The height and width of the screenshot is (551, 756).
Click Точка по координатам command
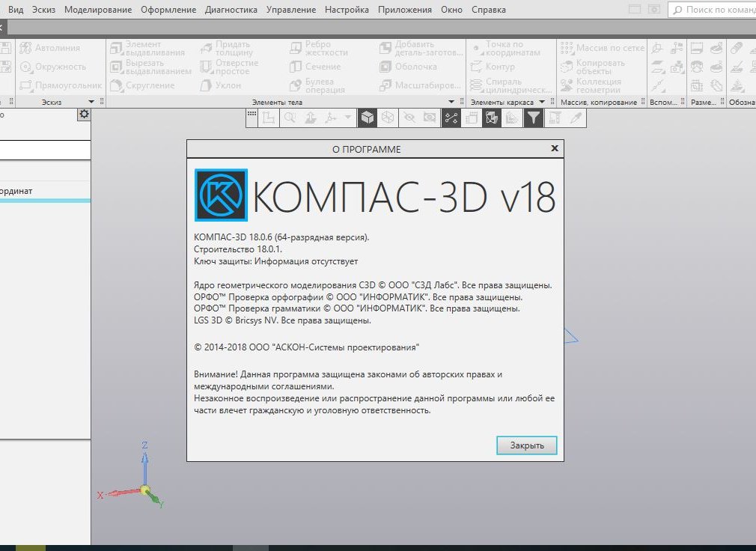click(505, 48)
